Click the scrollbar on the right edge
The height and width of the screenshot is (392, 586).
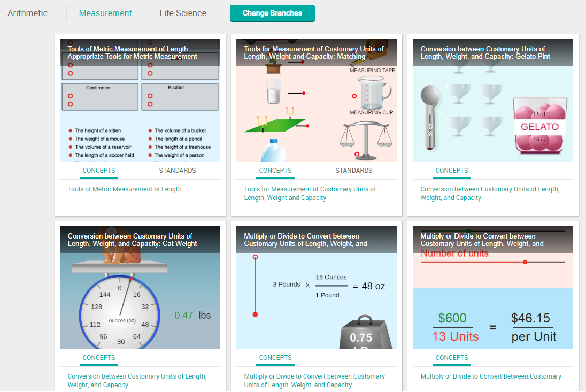coord(583,196)
